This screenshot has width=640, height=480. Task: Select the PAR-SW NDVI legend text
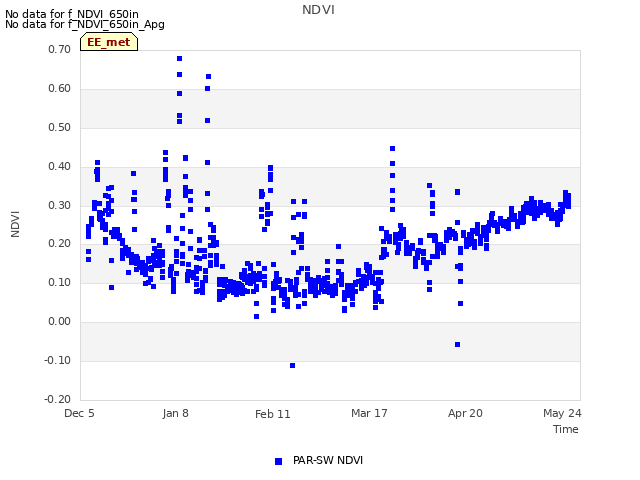click(328, 460)
